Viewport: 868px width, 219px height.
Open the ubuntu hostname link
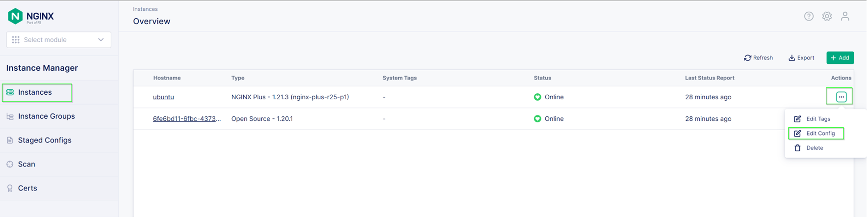(163, 97)
